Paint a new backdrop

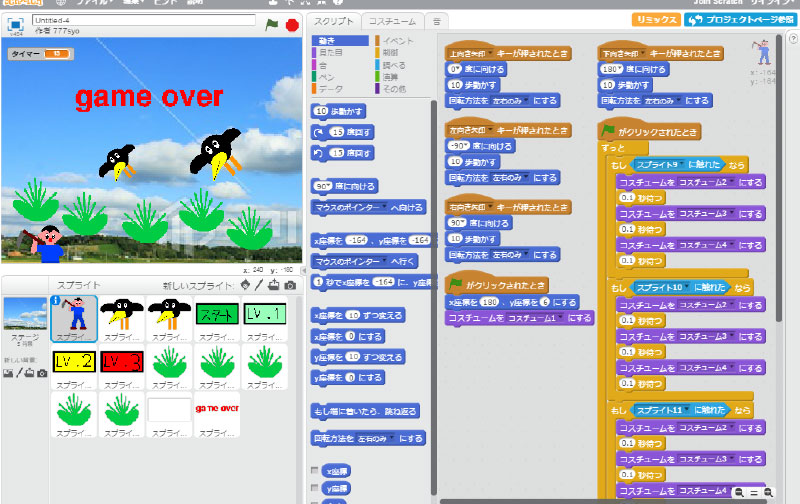pyautogui.click(x=19, y=373)
